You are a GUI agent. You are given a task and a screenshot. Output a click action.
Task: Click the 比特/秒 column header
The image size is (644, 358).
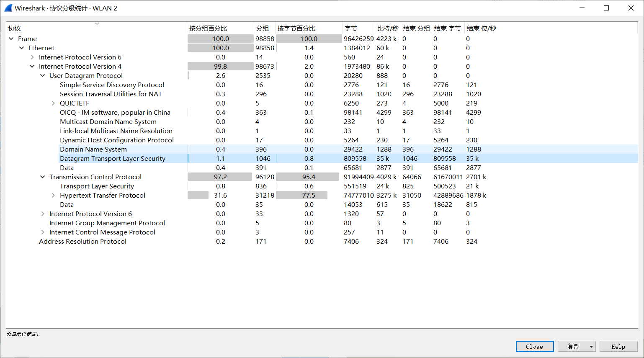[388, 28]
